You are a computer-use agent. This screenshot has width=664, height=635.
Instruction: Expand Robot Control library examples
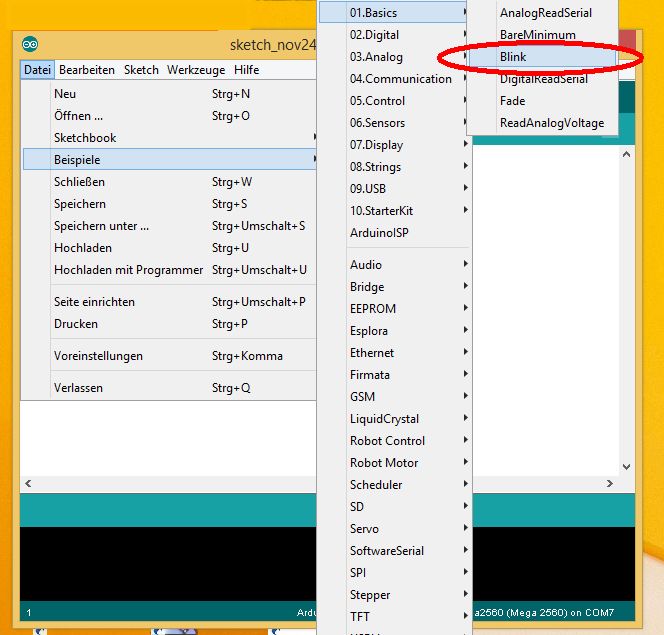(x=395, y=441)
